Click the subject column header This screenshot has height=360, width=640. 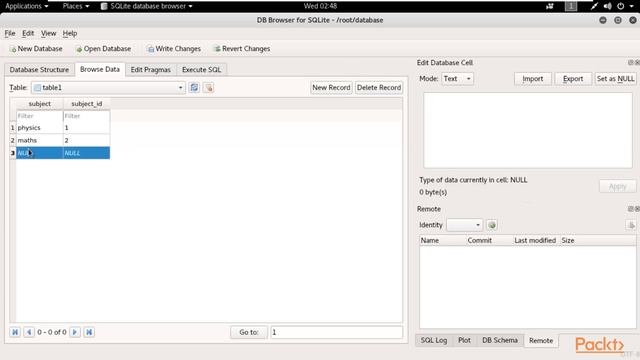tap(40, 104)
